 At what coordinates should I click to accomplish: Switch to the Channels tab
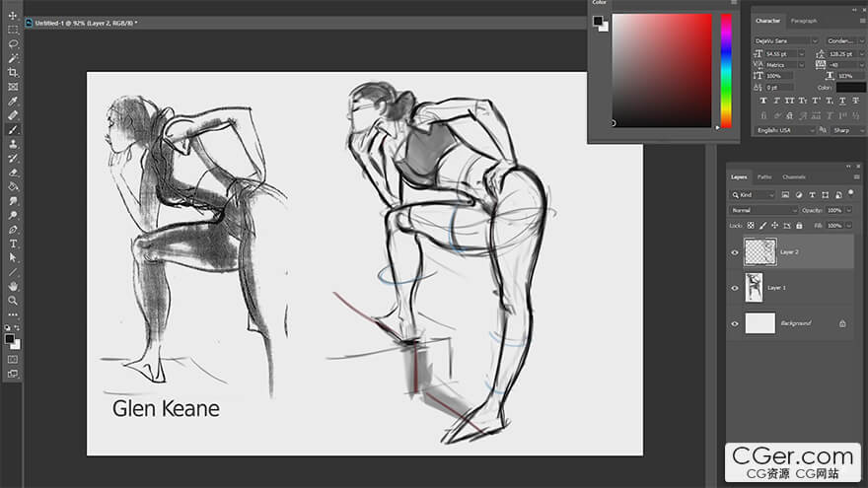click(793, 177)
